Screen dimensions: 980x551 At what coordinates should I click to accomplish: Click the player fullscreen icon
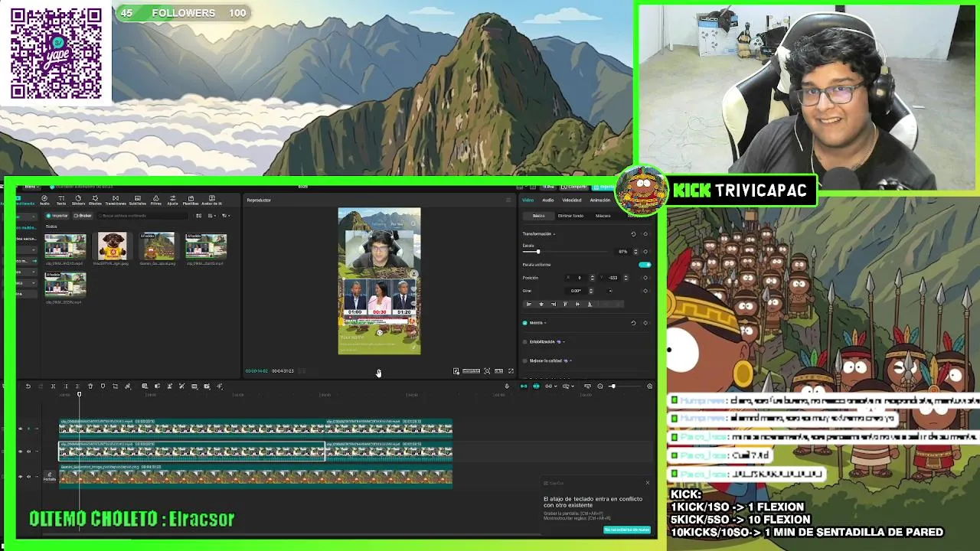[x=511, y=371]
